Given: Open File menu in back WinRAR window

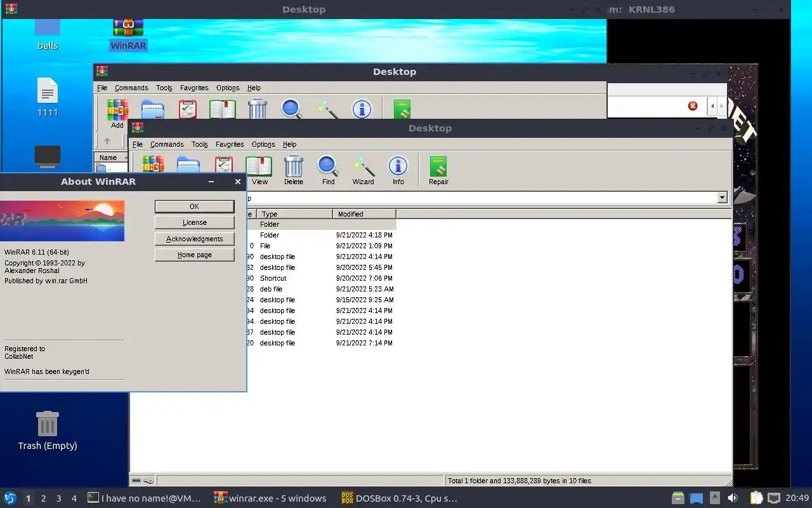Looking at the screenshot, I should [102, 88].
